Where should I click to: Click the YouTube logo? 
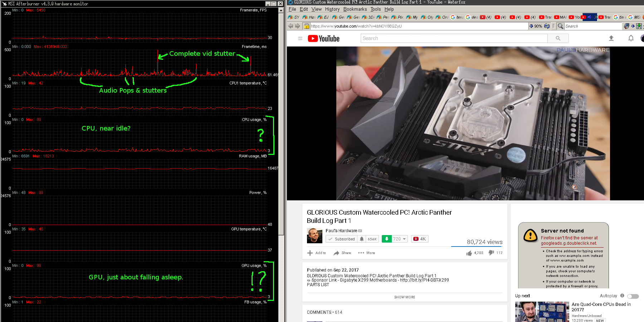click(x=323, y=39)
